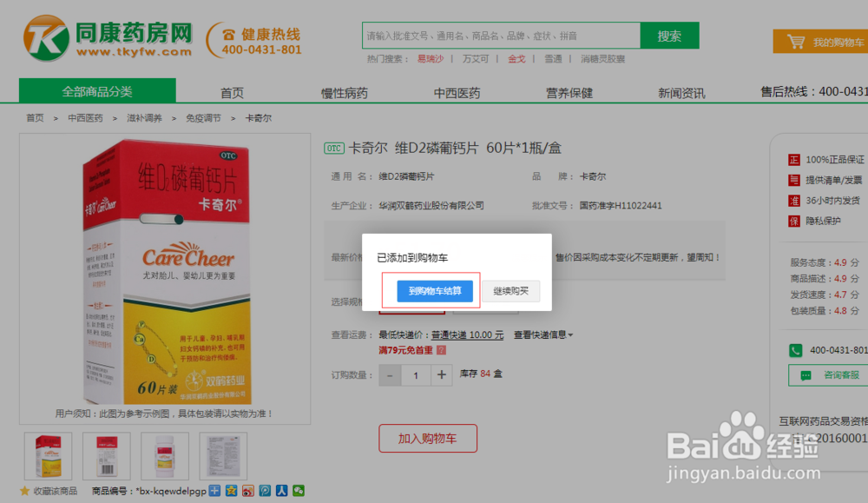Share to Tencent Weibo icon

(265, 490)
